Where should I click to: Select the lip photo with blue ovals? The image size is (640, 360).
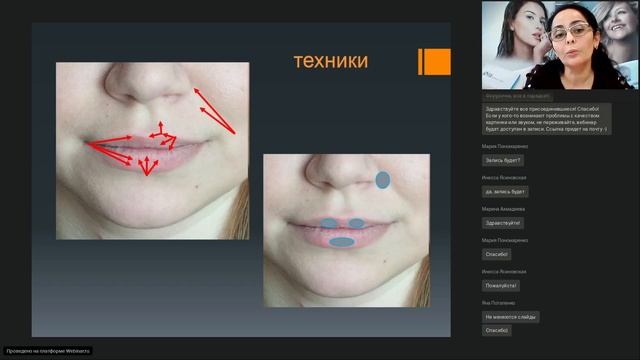(x=347, y=231)
